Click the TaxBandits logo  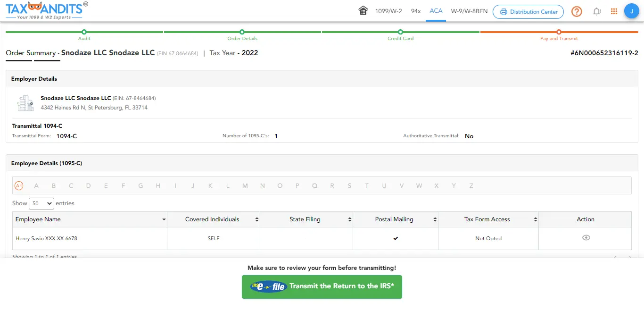click(x=47, y=10)
